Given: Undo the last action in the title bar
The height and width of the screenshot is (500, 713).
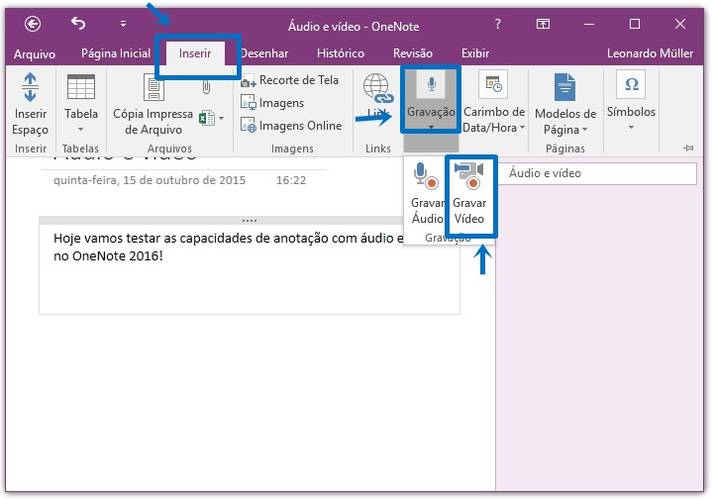Looking at the screenshot, I should 78,23.
